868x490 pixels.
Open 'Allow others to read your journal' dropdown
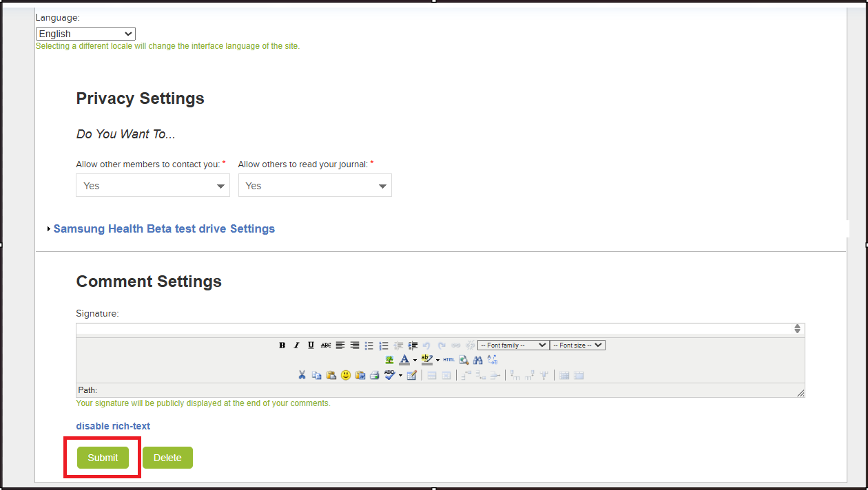[315, 186]
